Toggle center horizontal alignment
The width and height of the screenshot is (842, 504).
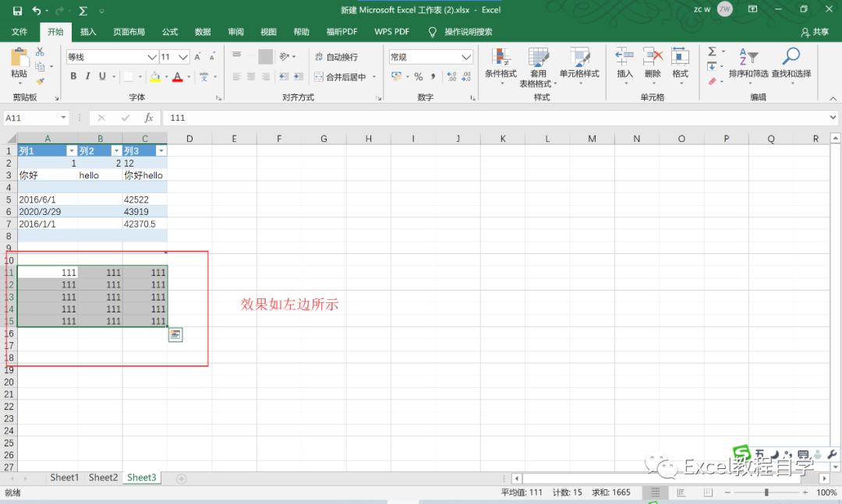(251, 77)
